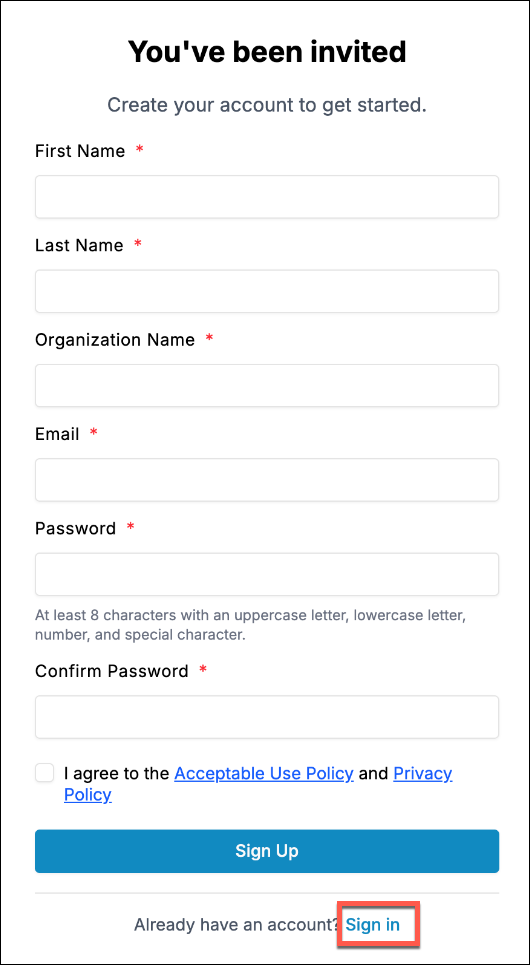Select the Confirm Password input field
Screen dimensions: 530x965
(x=267, y=717)
